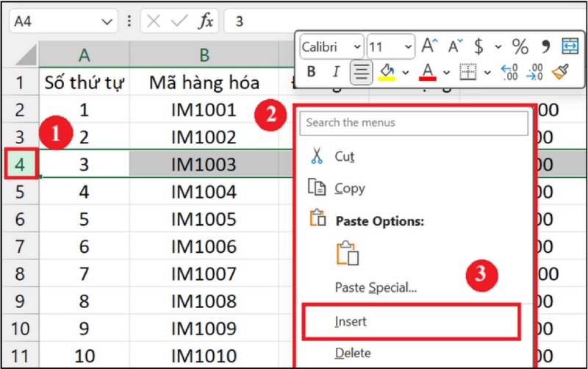Toggle Bold formatting in mini toolbar

pos(311,71)
